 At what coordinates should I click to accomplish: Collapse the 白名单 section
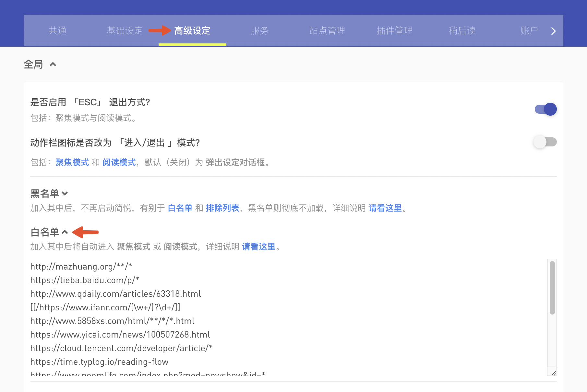(65, 232)
